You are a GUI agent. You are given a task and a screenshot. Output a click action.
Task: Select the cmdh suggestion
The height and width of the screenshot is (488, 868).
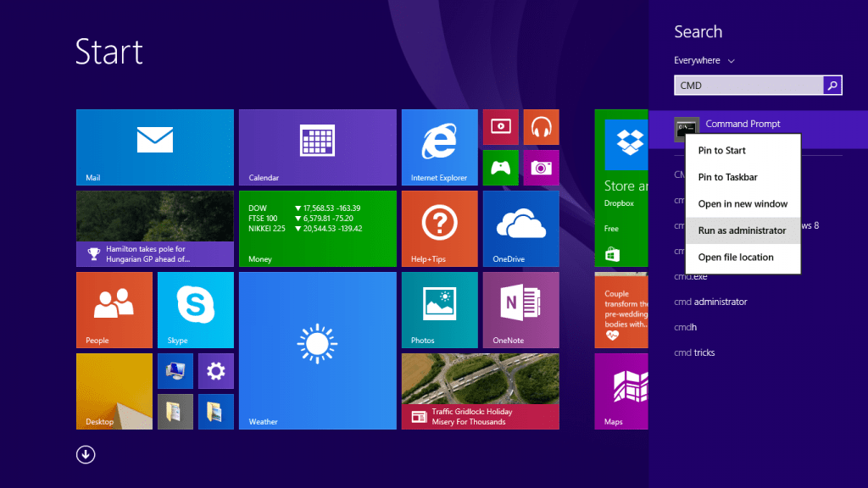[x=685, y=327]
